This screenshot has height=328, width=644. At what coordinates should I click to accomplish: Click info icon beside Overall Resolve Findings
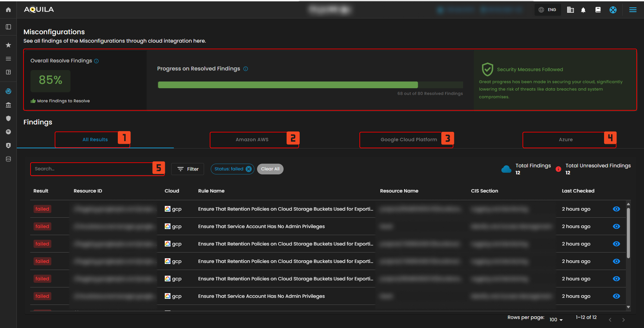tap(96, 61)
